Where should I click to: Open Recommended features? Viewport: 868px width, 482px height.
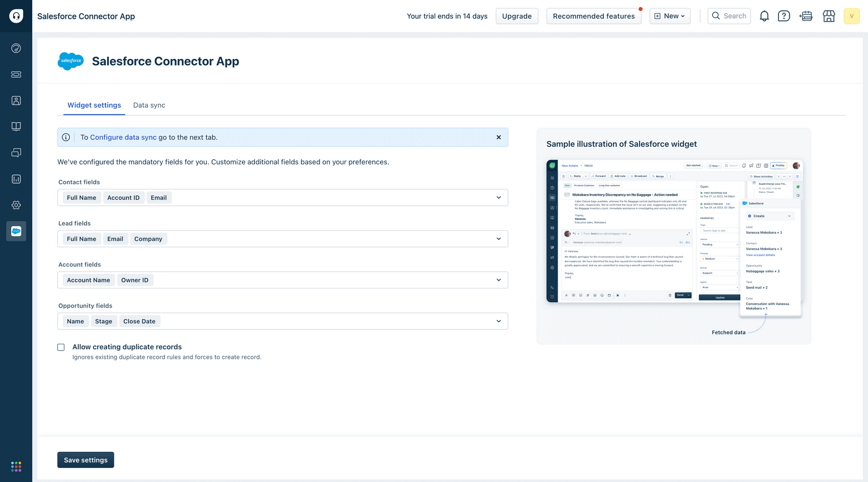[x=594, y=16]
